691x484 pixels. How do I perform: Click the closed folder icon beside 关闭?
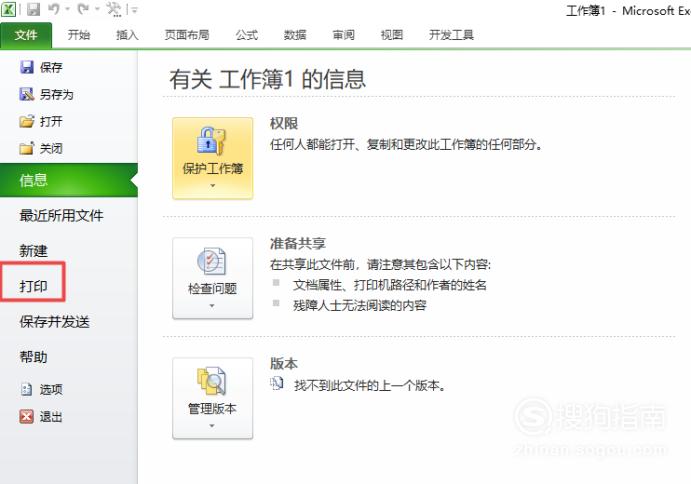pos(26,148)
